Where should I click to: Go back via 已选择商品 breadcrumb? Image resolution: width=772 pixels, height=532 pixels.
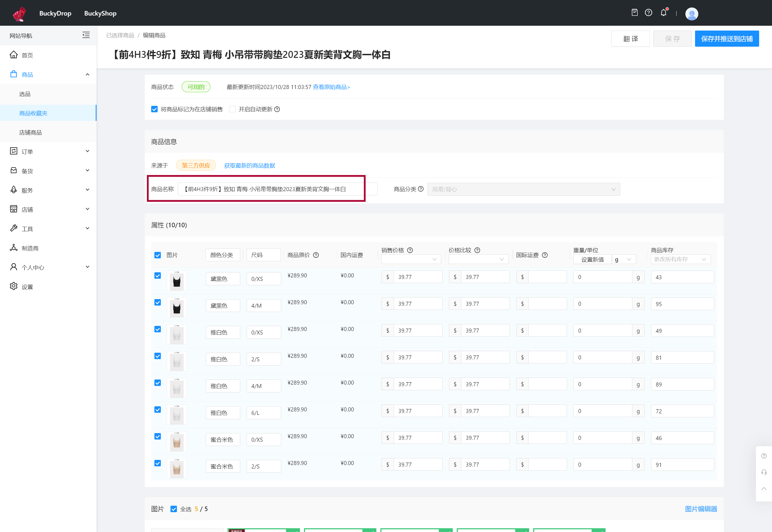pyautogui.click(x=120, y=35)
